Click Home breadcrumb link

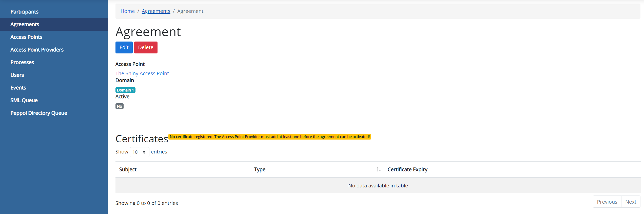point(127,11)
